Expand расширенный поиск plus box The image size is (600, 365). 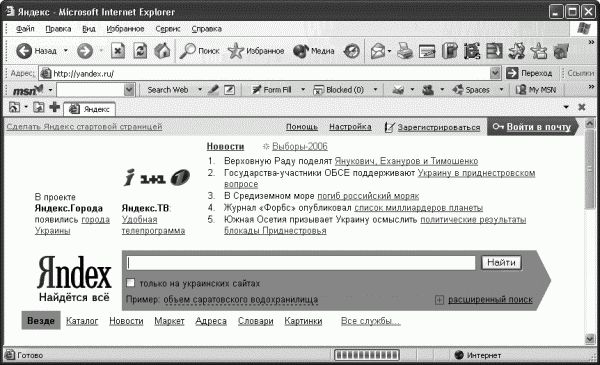coord(439,300)
